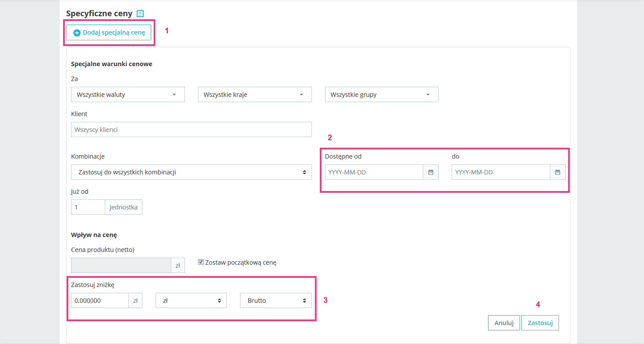The height and width of the screenshot is (344, 644).
Task: Toggle Zostaw początkową cenę checkbox
Action: coord(201,262)
